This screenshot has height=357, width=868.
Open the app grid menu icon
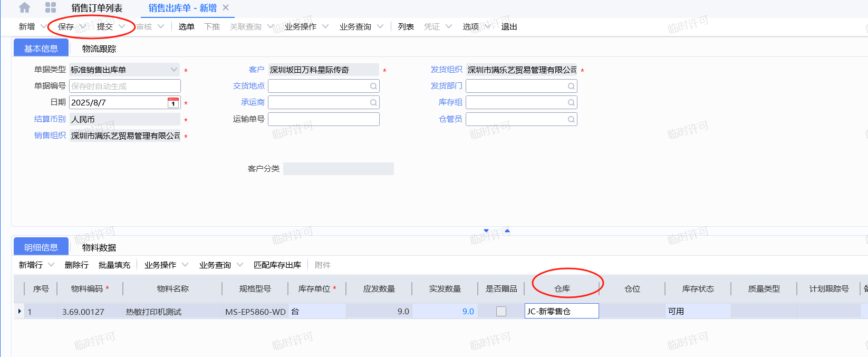coord(51,8)
